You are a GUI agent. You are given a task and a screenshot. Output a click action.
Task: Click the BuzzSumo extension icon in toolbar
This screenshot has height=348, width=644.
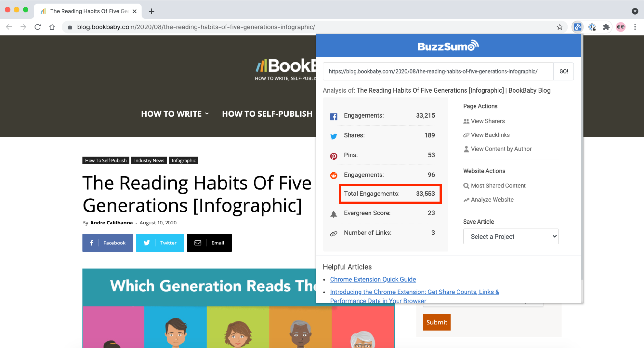pyautogui.click(x=577, y=27)
